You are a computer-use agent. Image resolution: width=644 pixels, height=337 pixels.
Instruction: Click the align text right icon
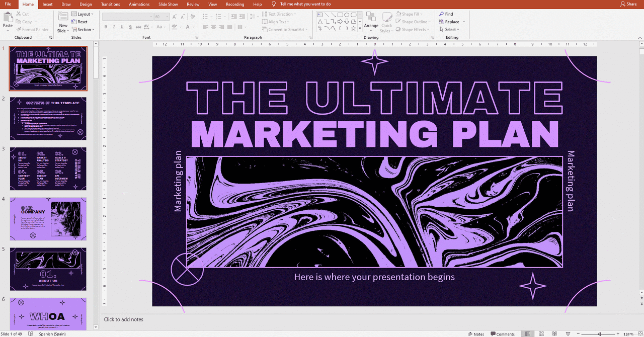(x=221, y=27)
